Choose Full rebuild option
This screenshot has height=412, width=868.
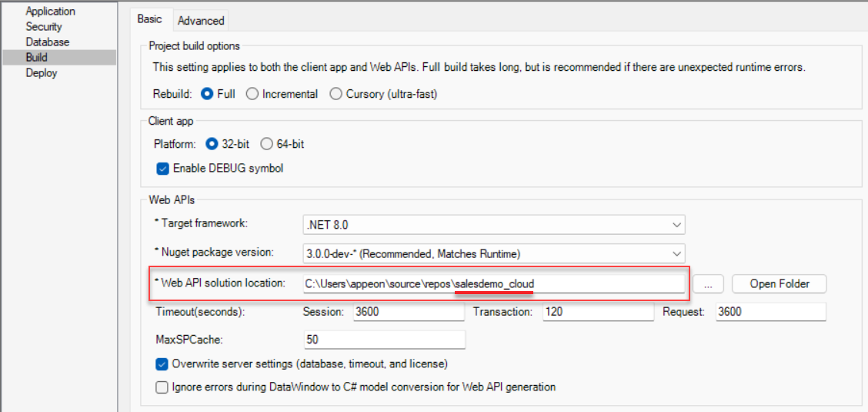pyautogui.click(x=207, y=94)
